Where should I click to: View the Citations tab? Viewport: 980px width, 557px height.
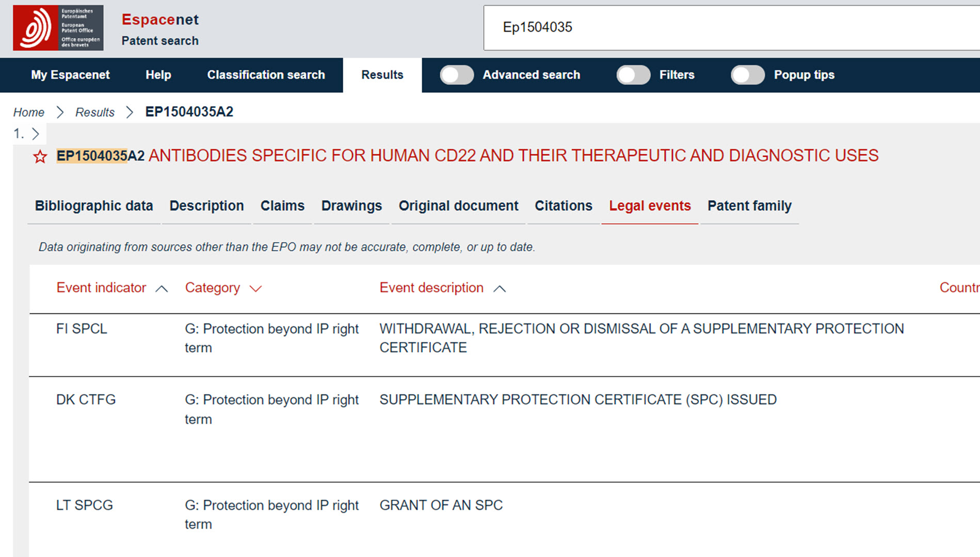click(563, 206)
